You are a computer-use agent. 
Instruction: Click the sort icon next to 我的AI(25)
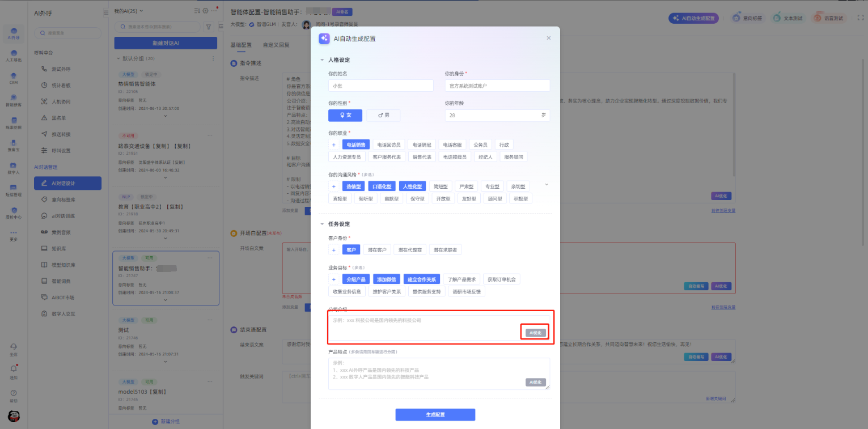(x=197, y=11)
